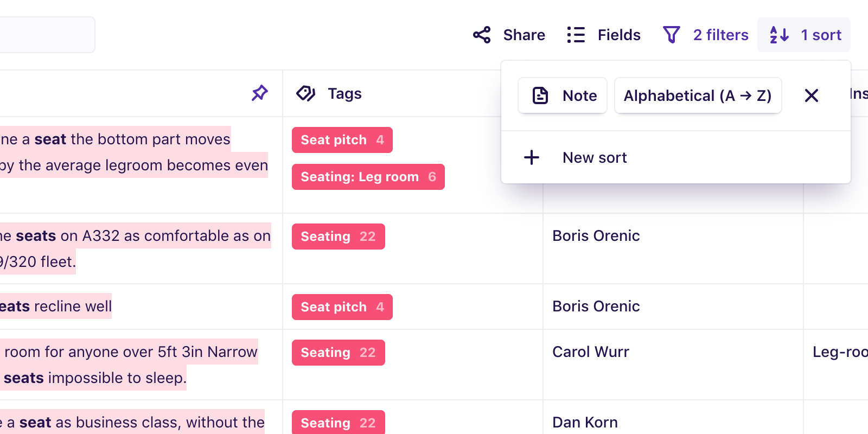This screenshot has height=434, width=868.
Task: Remove the active sort with the X
Action: [811, 95]
